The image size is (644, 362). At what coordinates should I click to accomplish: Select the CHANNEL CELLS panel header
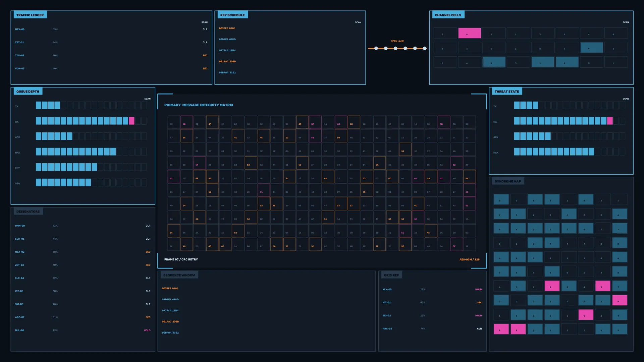(x=448, y=15)
